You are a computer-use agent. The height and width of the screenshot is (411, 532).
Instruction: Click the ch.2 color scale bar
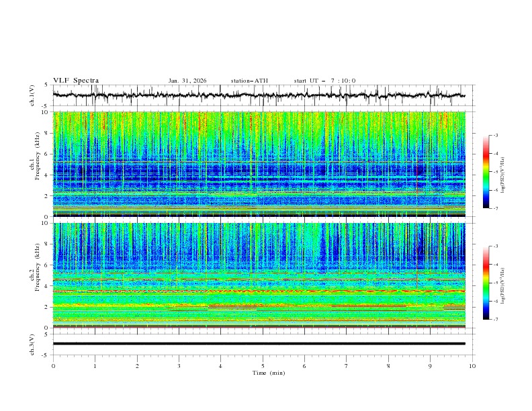pos(486,283)
